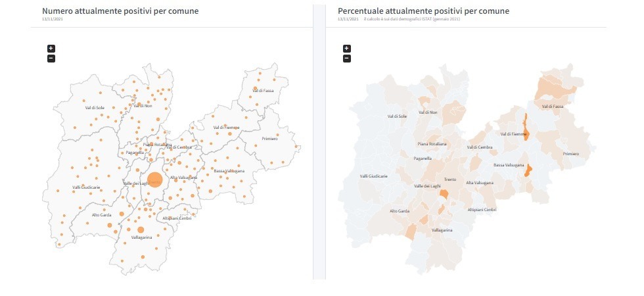Click the "Numero attualmente positivi per comune" title
The image size is (644, 296).
point(120,11)
